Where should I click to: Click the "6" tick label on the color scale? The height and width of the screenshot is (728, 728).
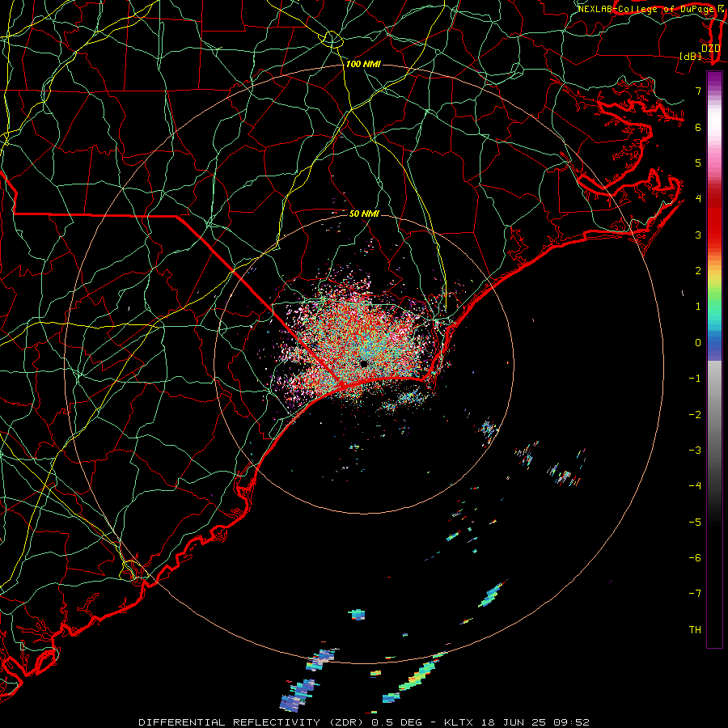[x=698, y=127]
